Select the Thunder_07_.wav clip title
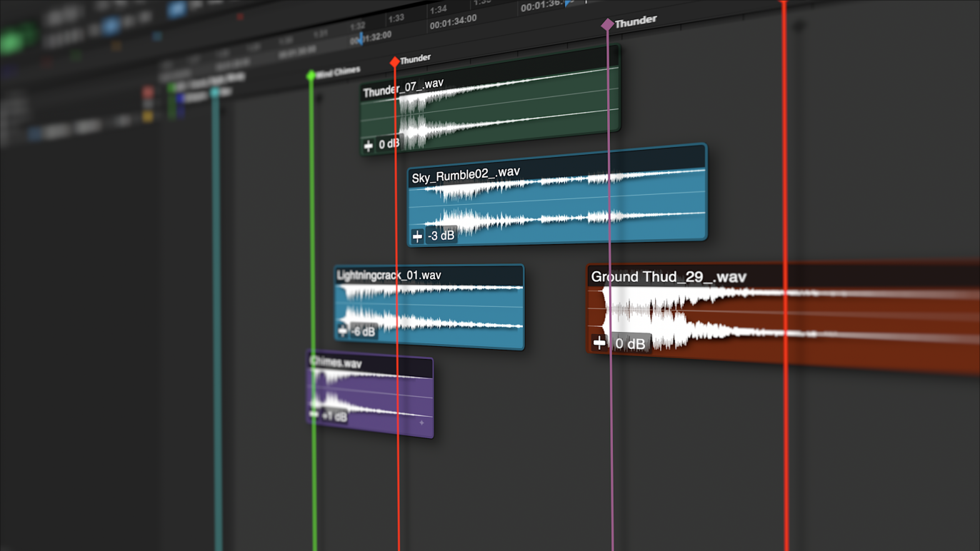Image resolution: width=980 pixels, height=551 pixels. [403, 88]
